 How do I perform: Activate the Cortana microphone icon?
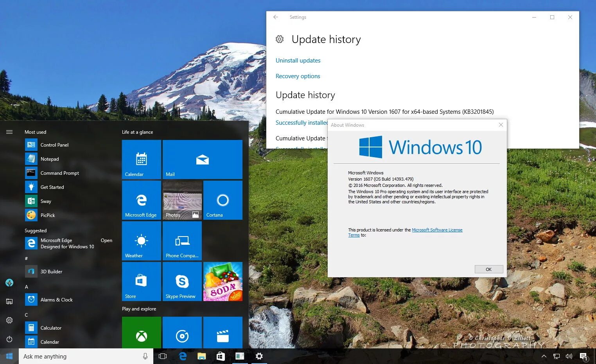pos(145,356)
